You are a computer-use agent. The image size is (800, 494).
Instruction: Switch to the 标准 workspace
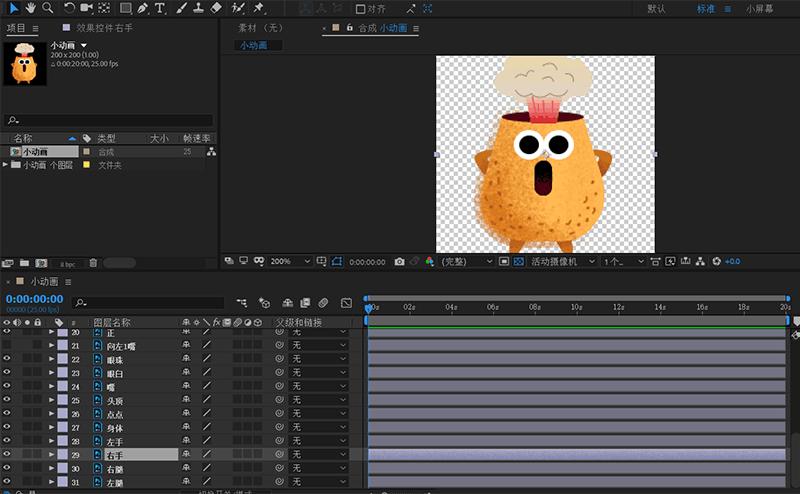[706, 9]
